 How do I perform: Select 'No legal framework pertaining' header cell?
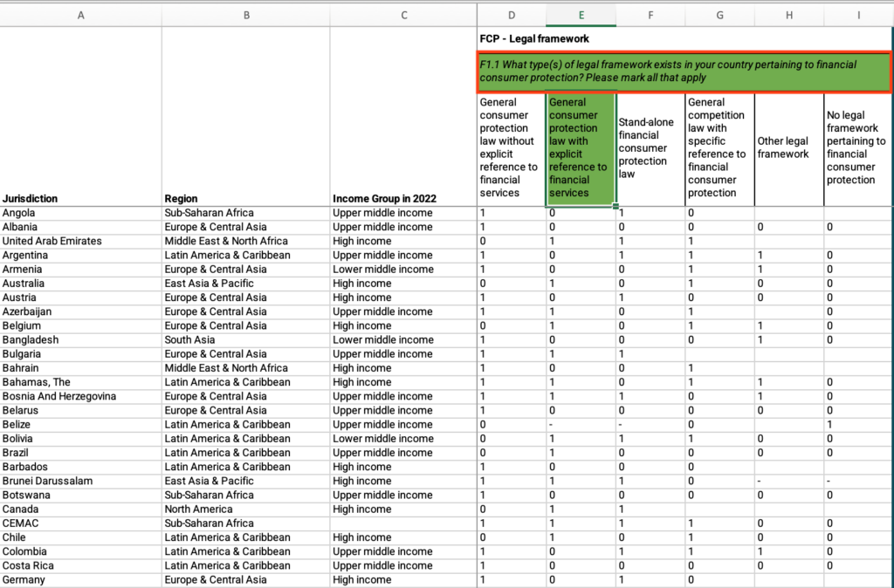pos(859,149)
